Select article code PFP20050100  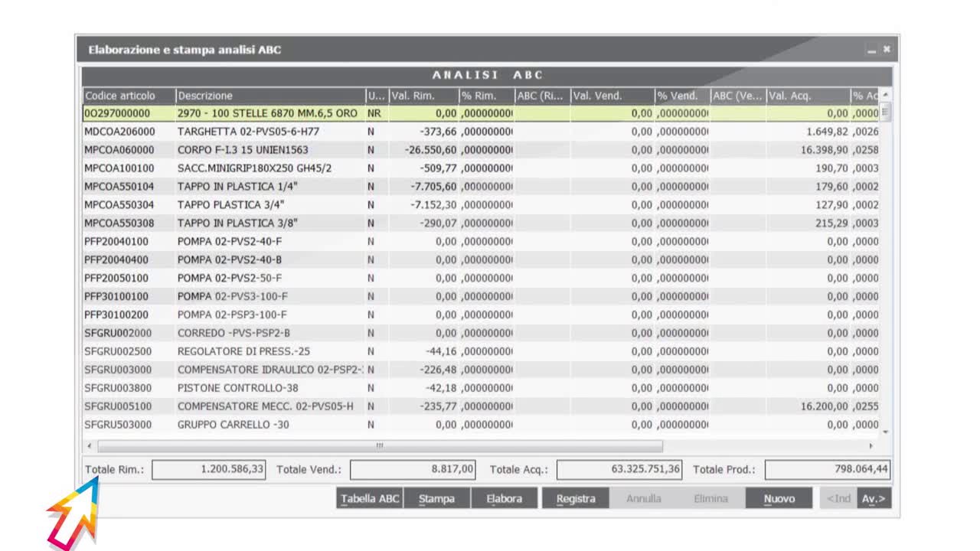click(x=116, y=279)
